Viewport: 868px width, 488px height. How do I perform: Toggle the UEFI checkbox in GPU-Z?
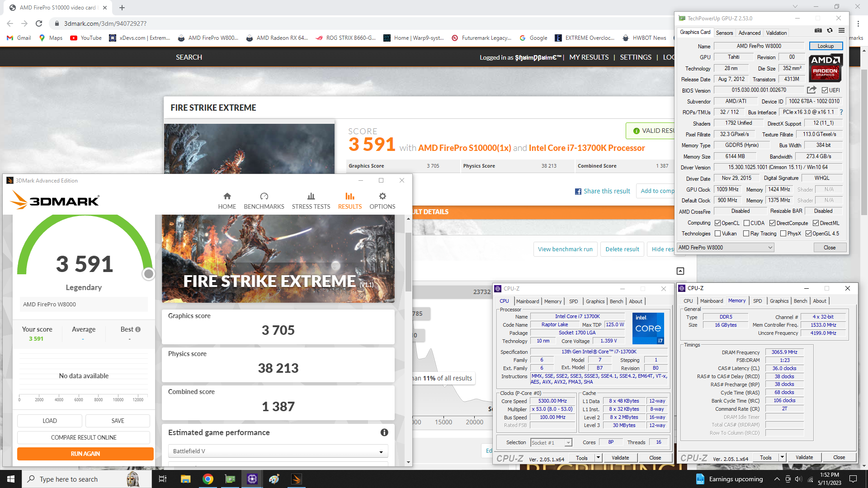(825, 90)
